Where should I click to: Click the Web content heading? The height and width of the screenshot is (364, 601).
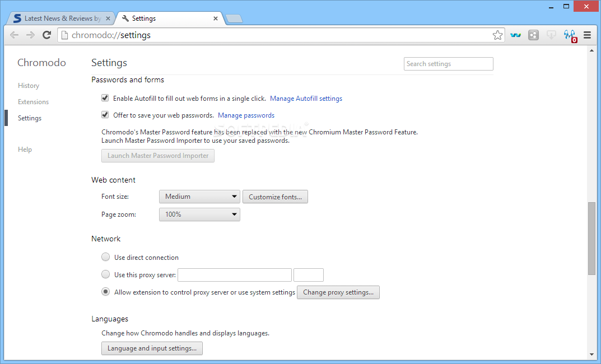pyautogui.click(x=114, y=180)
